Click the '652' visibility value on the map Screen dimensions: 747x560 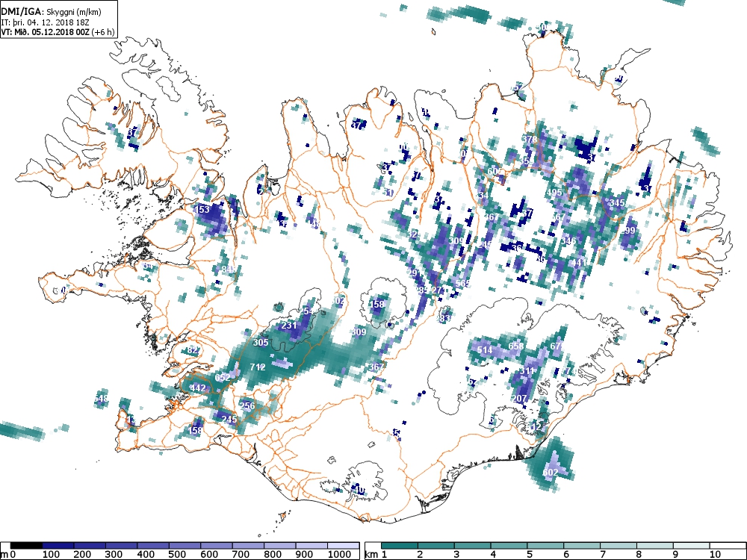click(223, 378)
